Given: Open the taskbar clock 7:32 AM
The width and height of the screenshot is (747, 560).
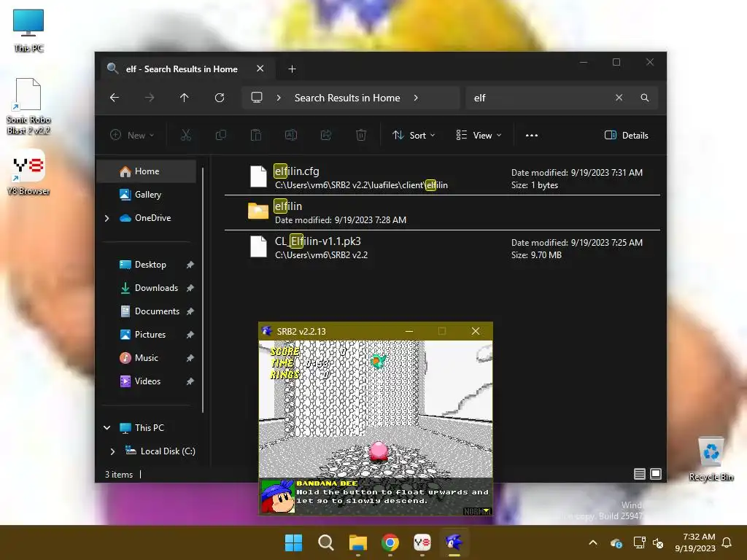Looking at the screenshot, I should (x=695, y=542).
